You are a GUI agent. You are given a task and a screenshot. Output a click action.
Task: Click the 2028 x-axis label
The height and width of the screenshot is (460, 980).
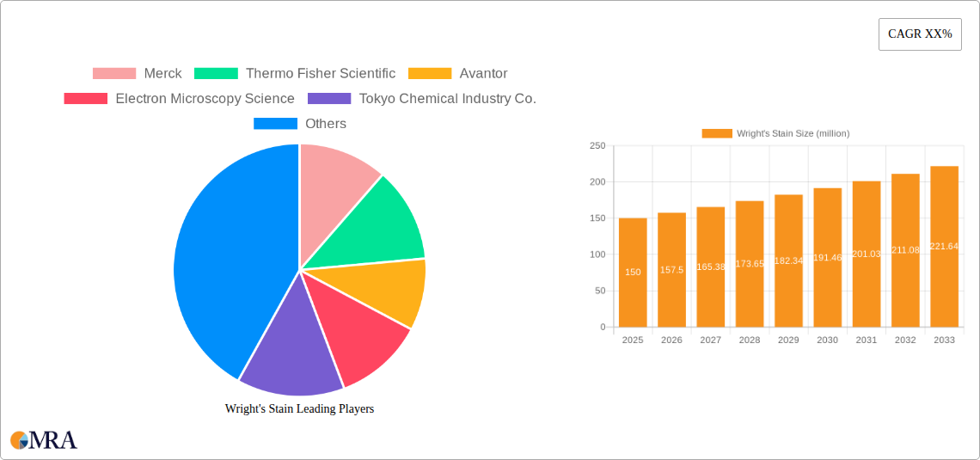click(750, 340)
